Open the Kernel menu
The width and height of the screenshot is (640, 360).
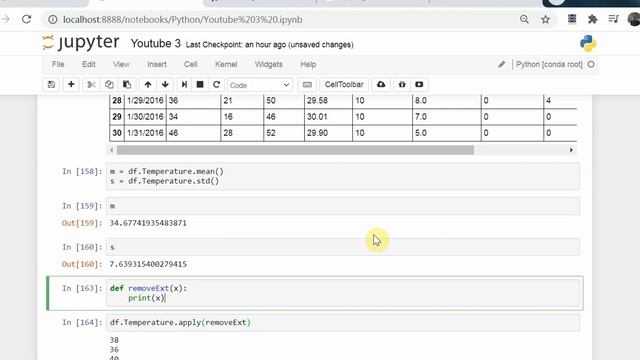tap(226, 64)
